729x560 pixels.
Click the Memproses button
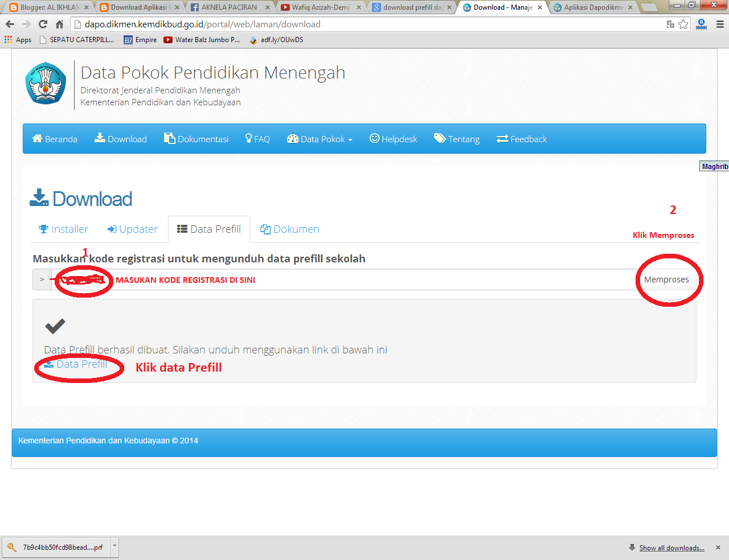tap(666, 279)
